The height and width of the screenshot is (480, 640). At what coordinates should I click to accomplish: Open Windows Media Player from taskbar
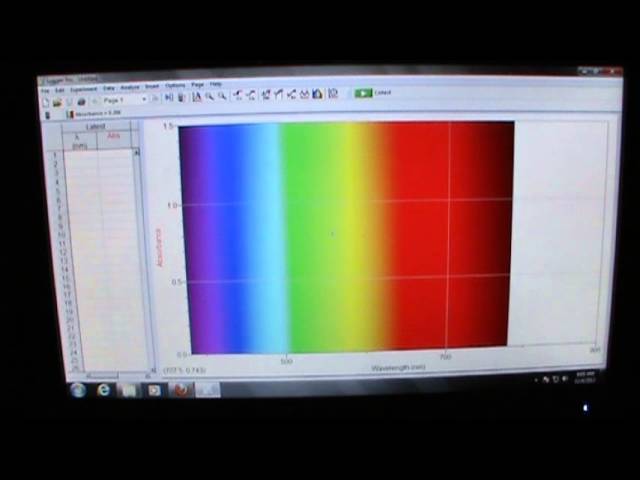tap(154, 391)
